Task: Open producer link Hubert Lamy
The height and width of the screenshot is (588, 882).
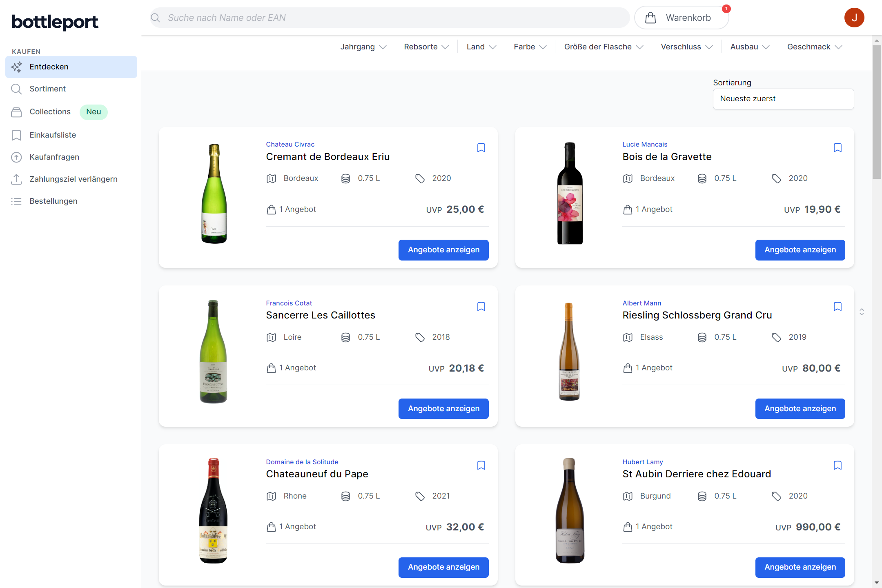Action: [642, 462]
